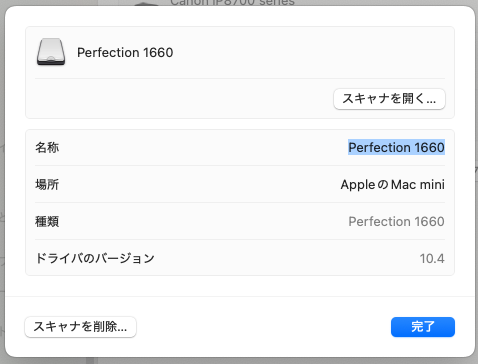Click the printer icon behind the dialog

click(x=146, y=3)
